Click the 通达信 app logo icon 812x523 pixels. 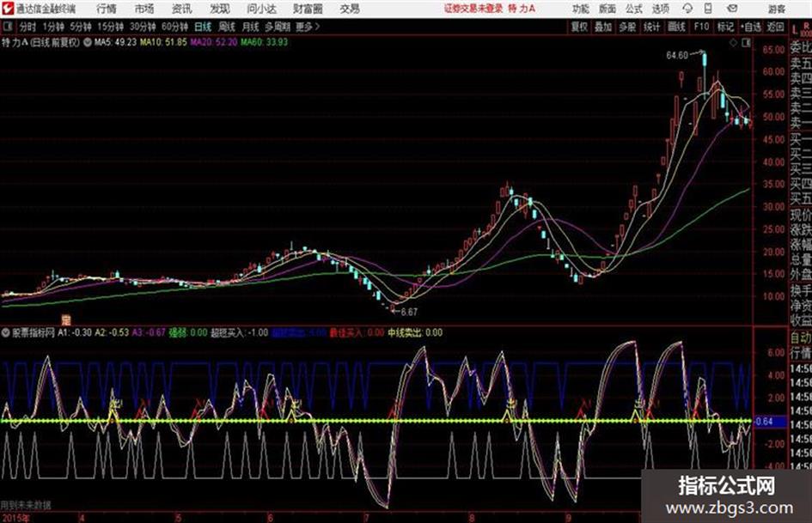pos(8,9)
